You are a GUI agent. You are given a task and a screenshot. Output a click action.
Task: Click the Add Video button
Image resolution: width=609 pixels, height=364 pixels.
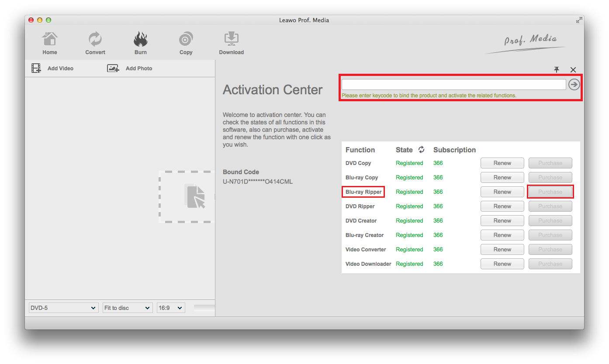pos(52,69)
